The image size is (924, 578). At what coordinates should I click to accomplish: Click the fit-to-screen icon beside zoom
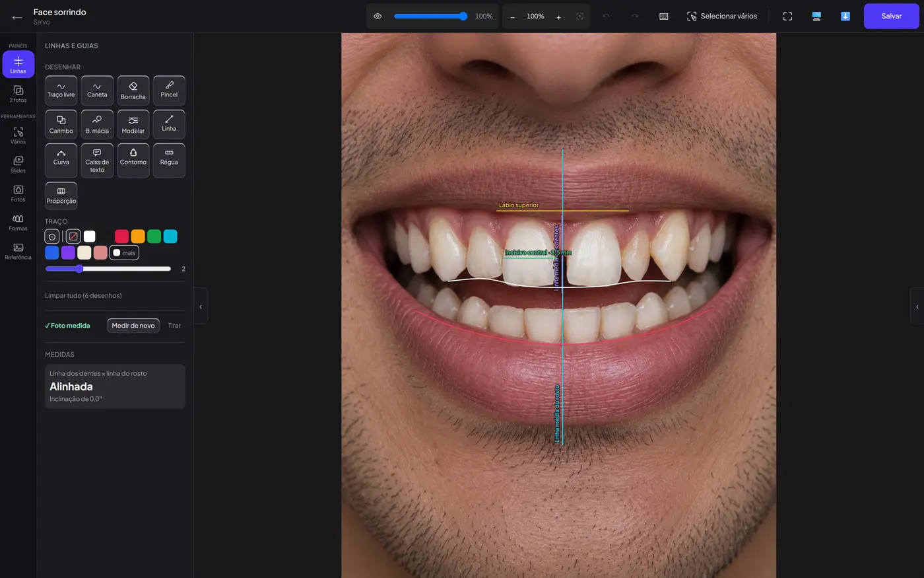(x=579, y=17)
